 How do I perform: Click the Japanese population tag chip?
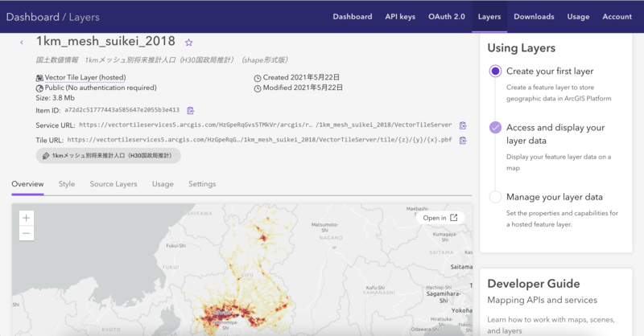[108, 155]
